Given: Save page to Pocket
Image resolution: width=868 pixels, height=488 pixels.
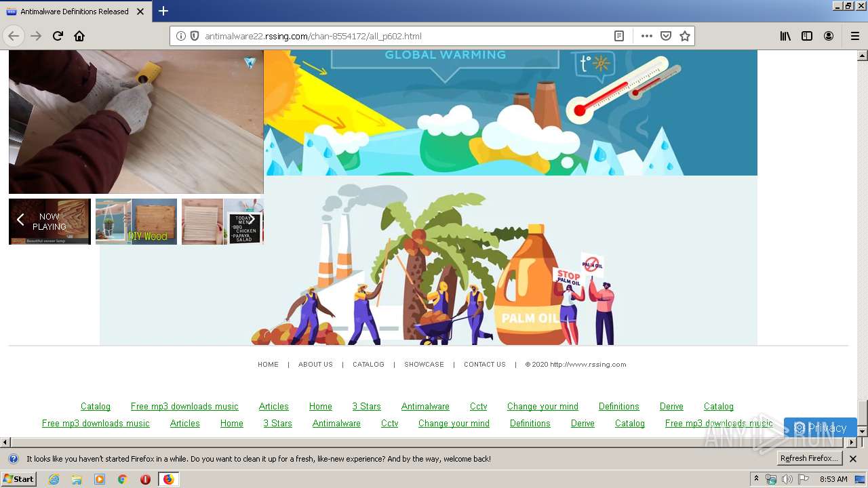Looking at the screenshot, I should (x=666, y=36).
